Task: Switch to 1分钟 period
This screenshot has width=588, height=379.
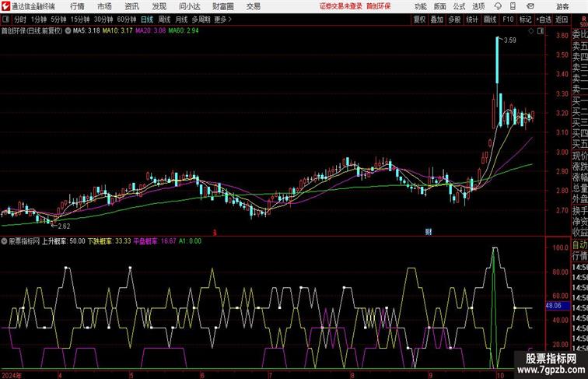Action: pos(39,19)
